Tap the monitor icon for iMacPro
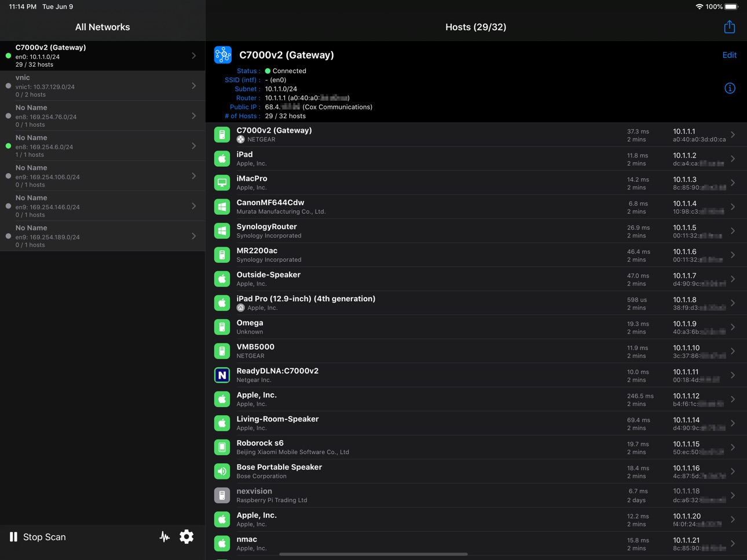The width and height of the screenshot is (747, 560). pos(222,182)
